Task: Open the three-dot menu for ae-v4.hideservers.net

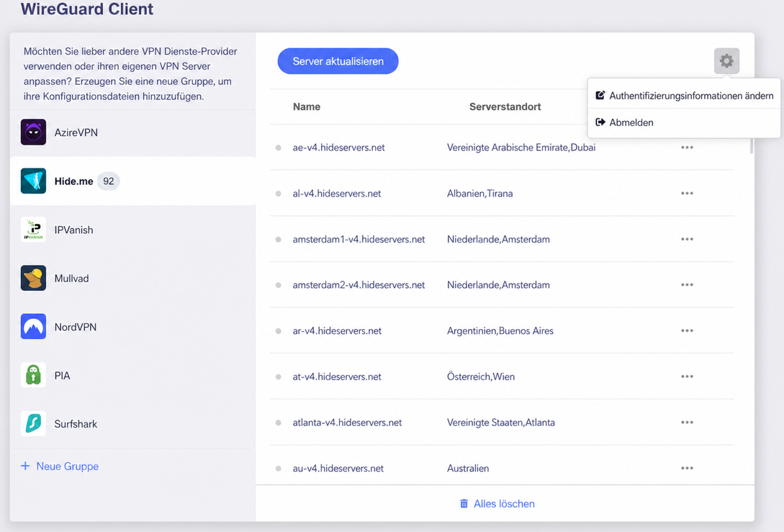Action: (687, 148)
